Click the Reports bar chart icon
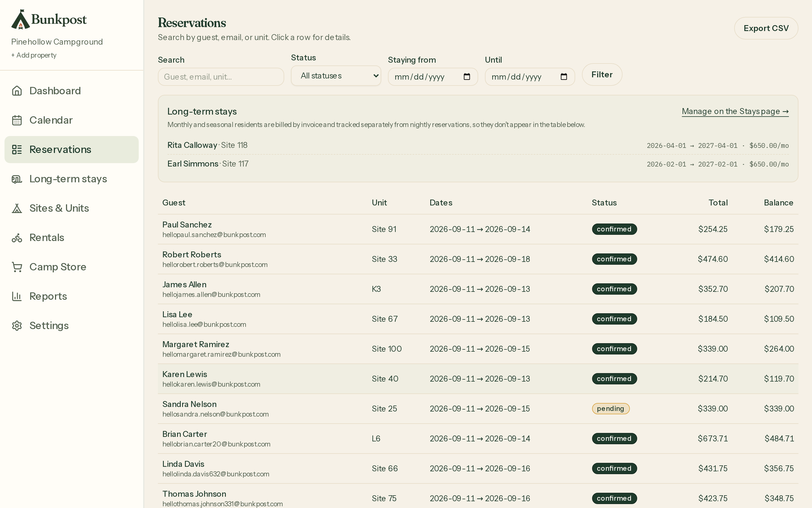This screenshot has height=508, width=812. [x=17, y=296]
